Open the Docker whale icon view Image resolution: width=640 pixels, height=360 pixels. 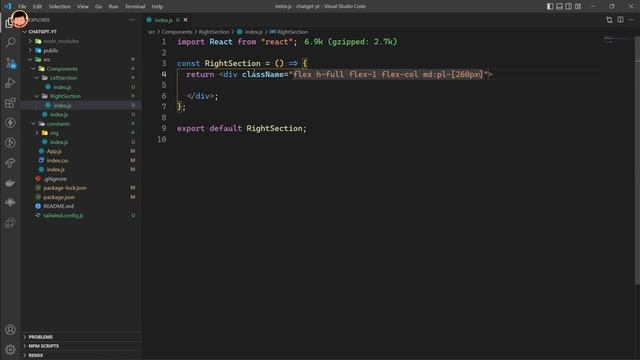pyautogui.click(x=11, y=182)
